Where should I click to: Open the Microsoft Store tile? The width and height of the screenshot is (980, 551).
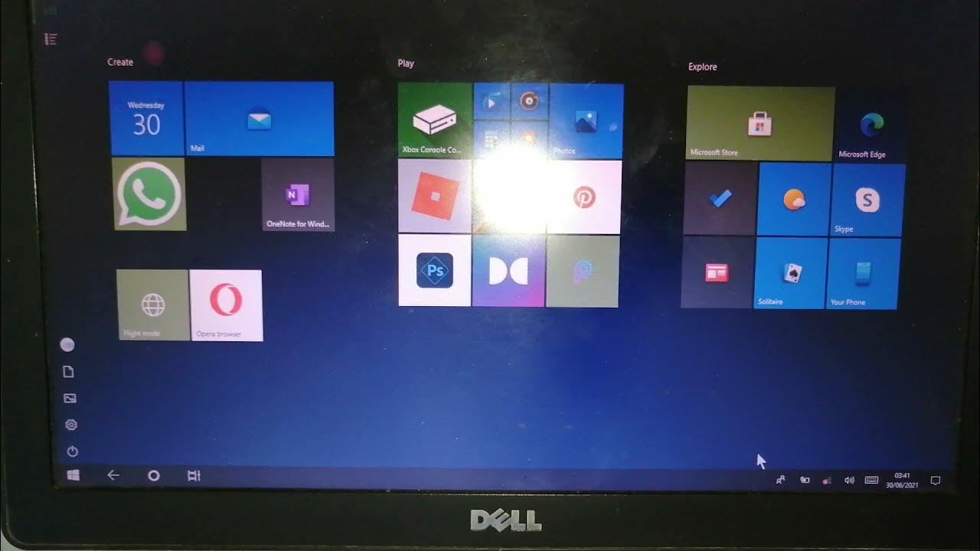pos(760,122)
